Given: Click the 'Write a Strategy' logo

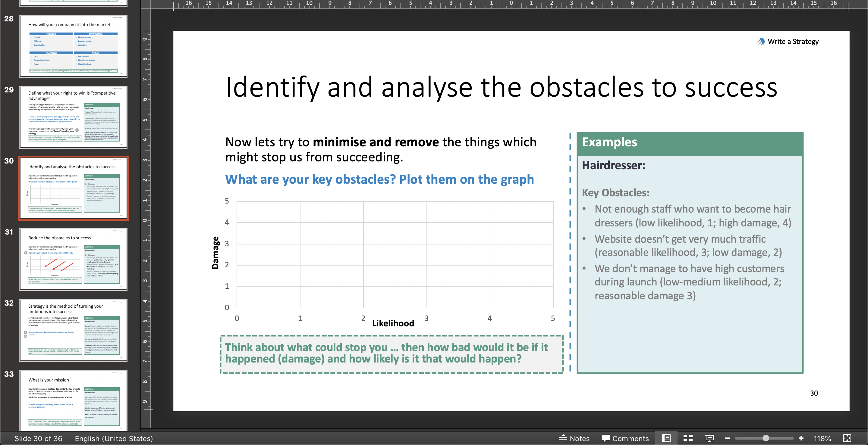Looking at the screenshot, I should click(788, 42).
